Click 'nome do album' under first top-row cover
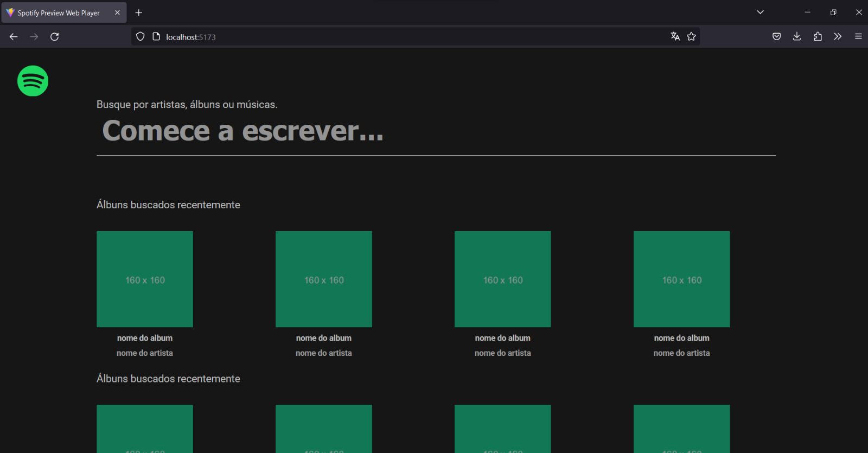 [145, 338]
